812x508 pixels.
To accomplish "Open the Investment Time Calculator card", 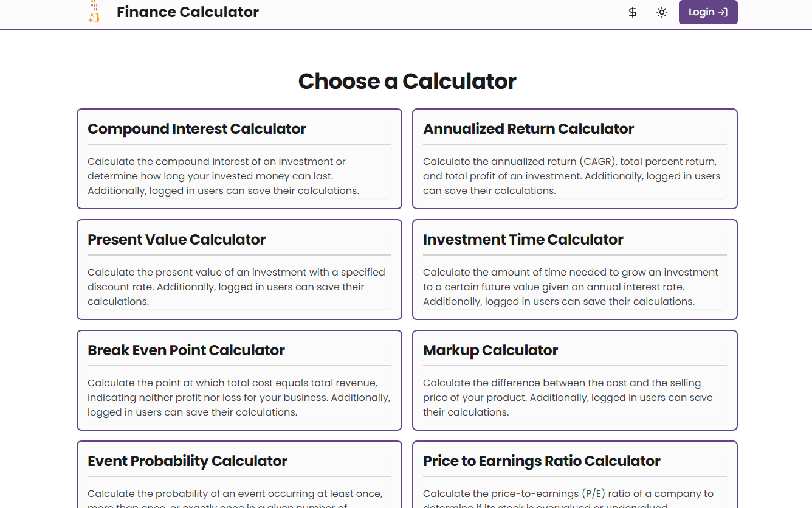I will (x=575, y=270).
